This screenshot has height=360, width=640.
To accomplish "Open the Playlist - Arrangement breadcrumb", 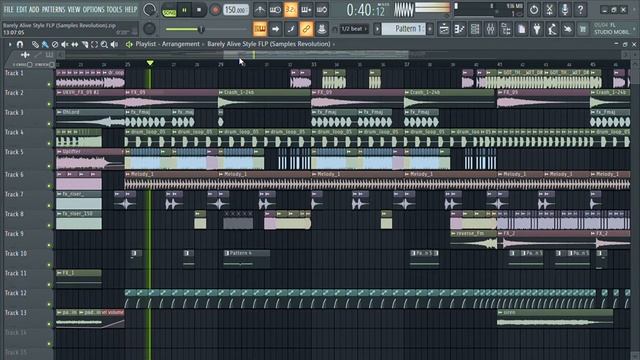I will coord(167,44).
